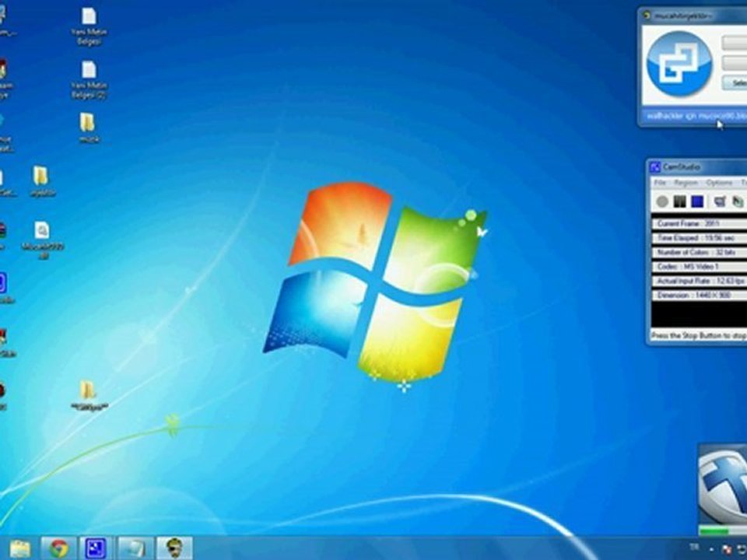Viewport: 747px width, 560px height.
Task: Click the Current Frame line in CamStudio
Action: click(x=699, y=223)
